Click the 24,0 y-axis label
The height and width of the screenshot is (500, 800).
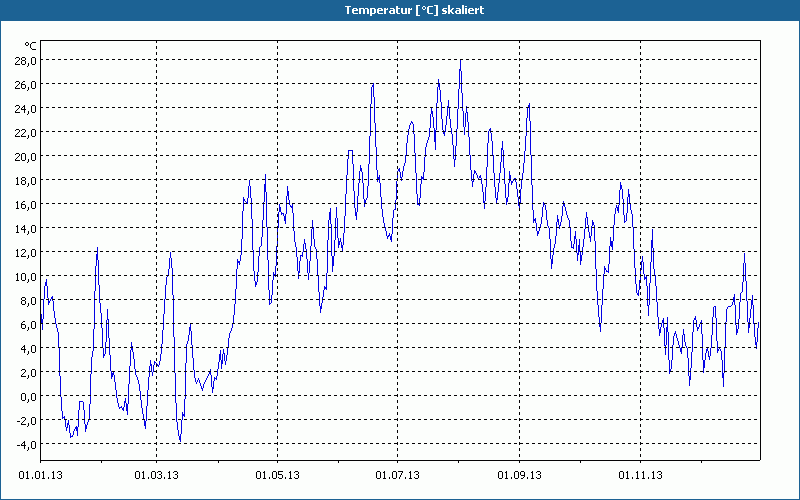click(25, 109)
